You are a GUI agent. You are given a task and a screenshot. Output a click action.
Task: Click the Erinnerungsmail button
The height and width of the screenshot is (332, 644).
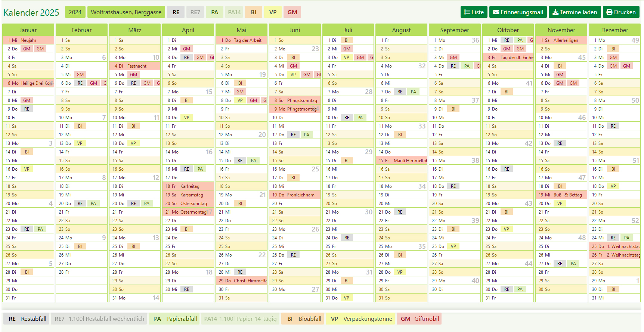point(518,12)
